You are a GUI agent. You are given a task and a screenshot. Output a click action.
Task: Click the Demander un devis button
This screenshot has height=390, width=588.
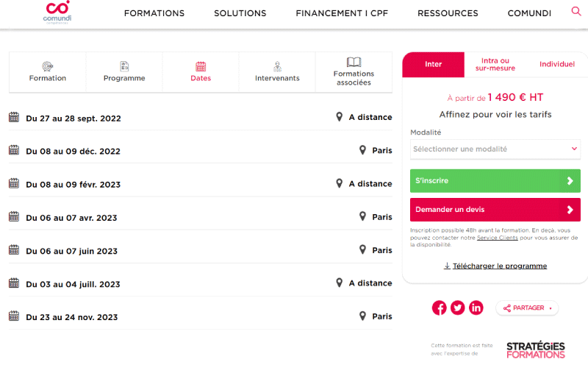point(495,210)
